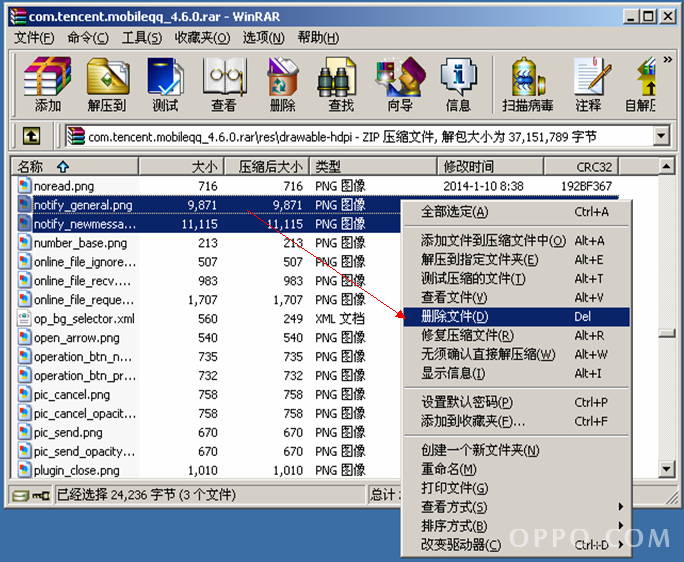684x562 pixels.
Task: Open the File (文件) menu
Action: click(34, 38)
